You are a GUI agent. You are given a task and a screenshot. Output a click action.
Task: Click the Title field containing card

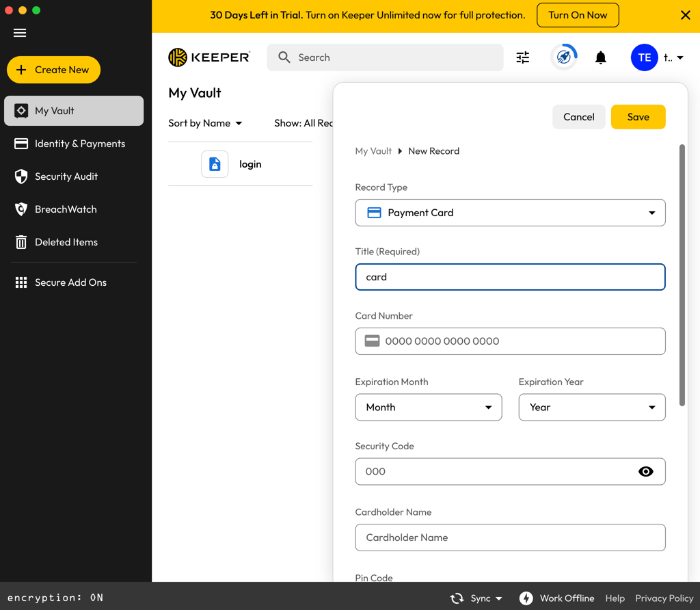[510, 277]
